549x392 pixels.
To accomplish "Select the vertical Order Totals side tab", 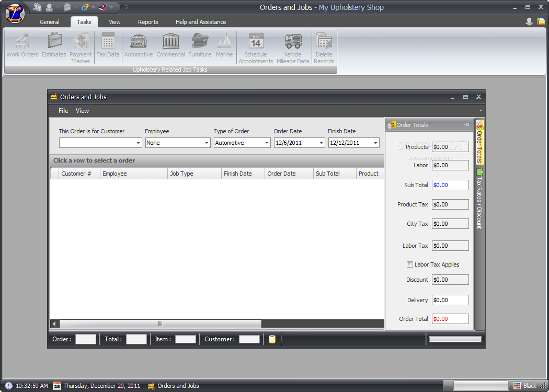I will 479,143.
